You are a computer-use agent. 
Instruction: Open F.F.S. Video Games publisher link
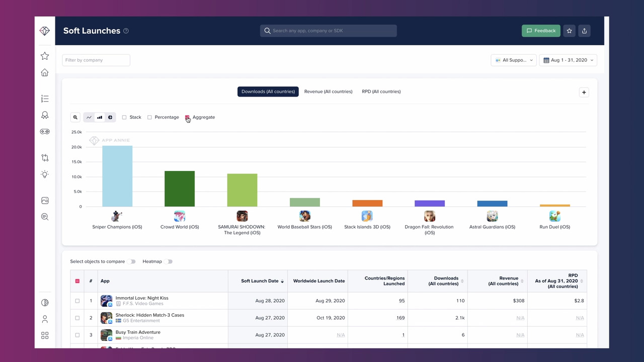pyautogui.click(x=143, y=304)
